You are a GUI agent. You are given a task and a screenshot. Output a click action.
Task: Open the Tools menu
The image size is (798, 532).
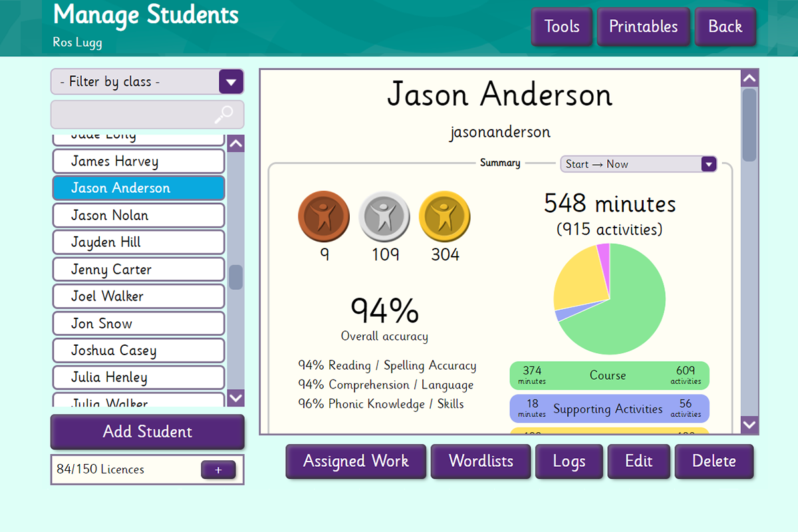(561, 27)
